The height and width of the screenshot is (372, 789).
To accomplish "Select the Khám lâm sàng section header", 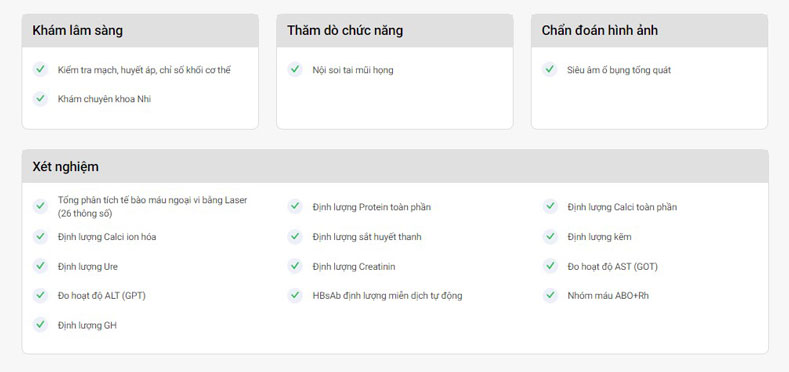I will (x=140, y=31).
